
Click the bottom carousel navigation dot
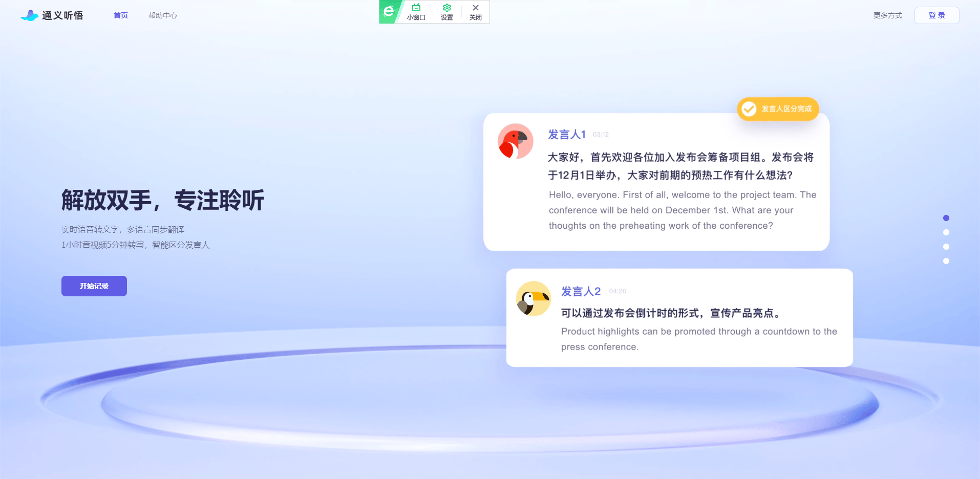tap(946, 261)
